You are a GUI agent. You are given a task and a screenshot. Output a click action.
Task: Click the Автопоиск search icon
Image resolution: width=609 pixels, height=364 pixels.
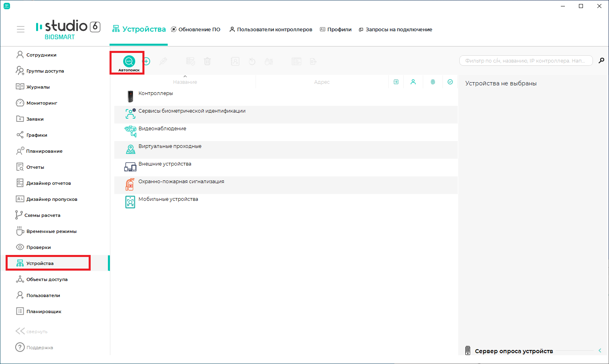[129, 61]
